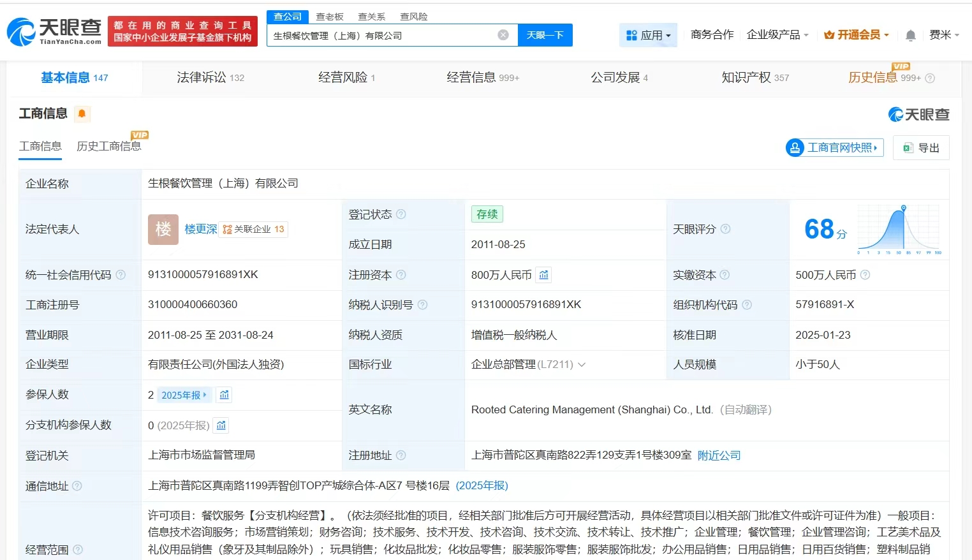
Task: Open the 经营信息 tab
Action: 483,78
